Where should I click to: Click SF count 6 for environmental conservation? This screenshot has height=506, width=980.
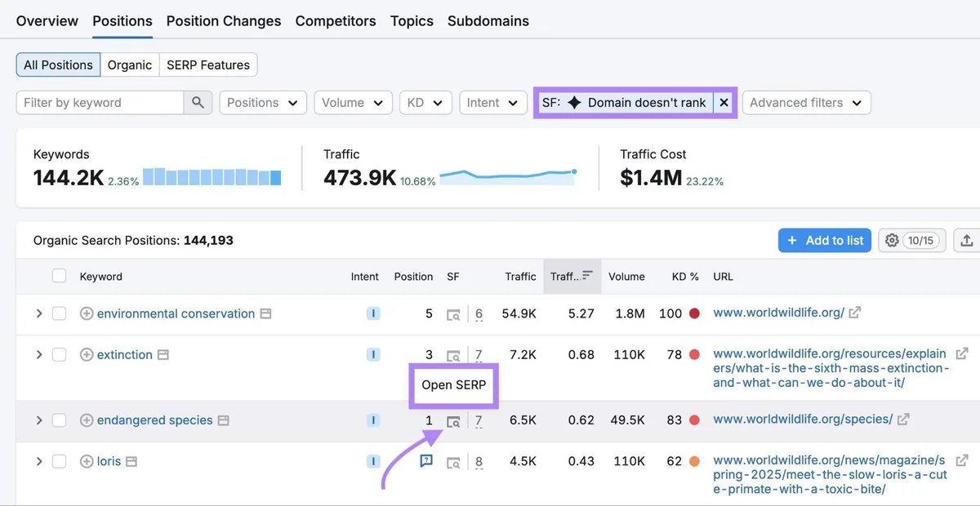[x=479, y=314]
